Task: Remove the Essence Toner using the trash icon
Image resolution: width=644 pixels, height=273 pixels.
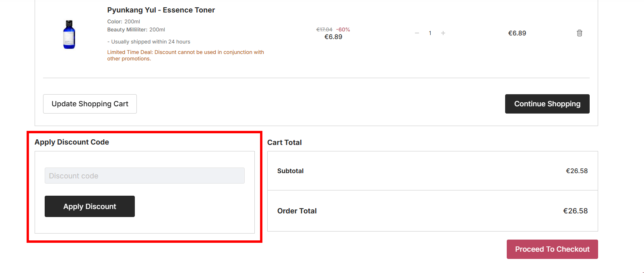Action: [x=580, y=33]
